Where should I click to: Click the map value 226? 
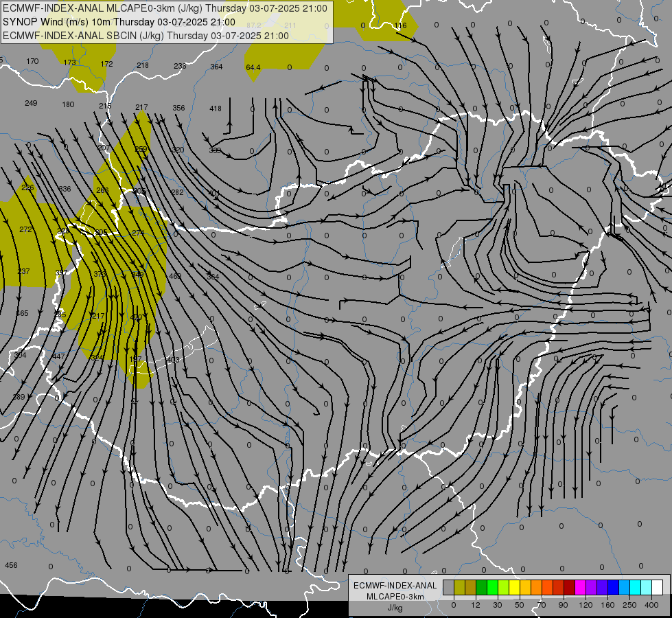tap(27, 187)
